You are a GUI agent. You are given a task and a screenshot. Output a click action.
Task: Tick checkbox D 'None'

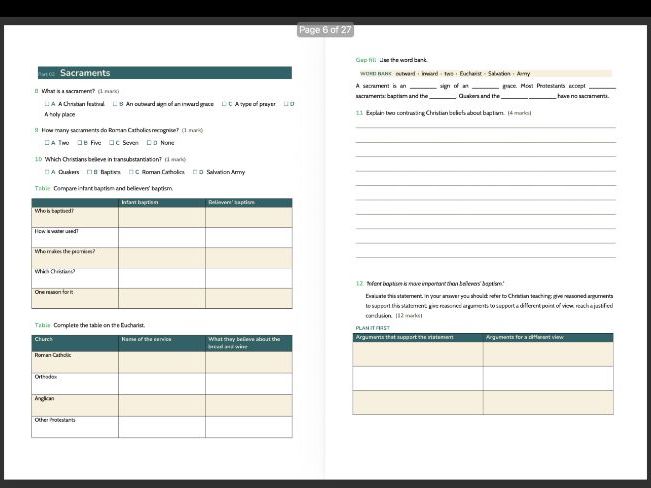[x=149, y=142]
